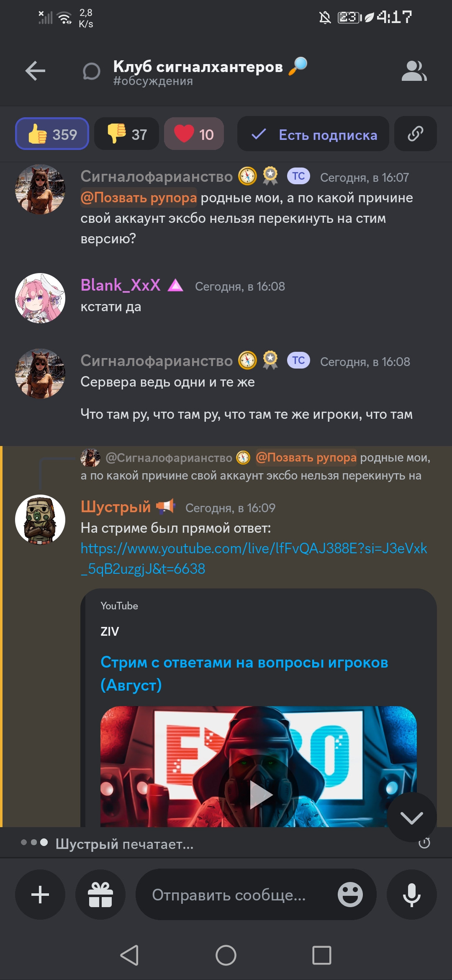Jump to latest messages with the chevron button

coord(412,817)
